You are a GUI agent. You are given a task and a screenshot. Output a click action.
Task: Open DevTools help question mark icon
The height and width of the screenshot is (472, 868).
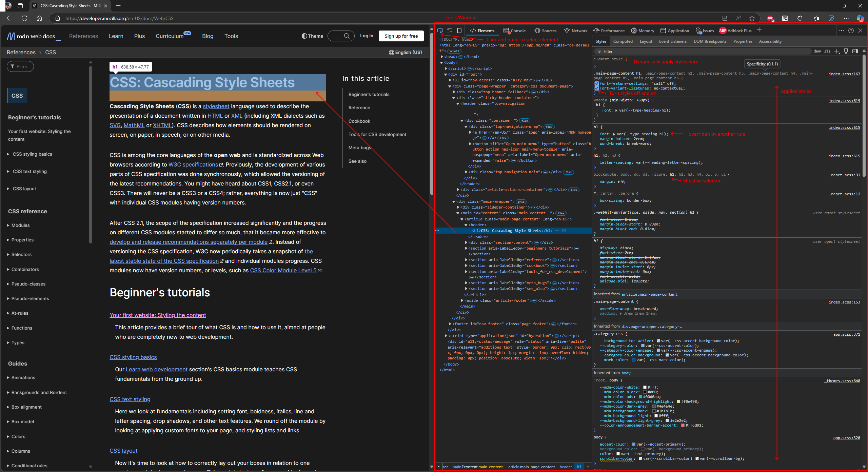tap(851, 31)
